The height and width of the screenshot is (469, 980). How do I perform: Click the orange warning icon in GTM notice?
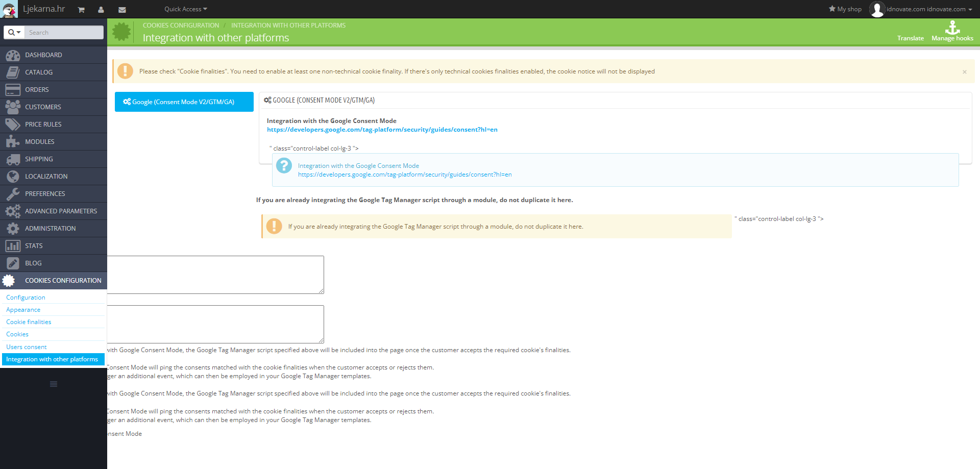274,226
